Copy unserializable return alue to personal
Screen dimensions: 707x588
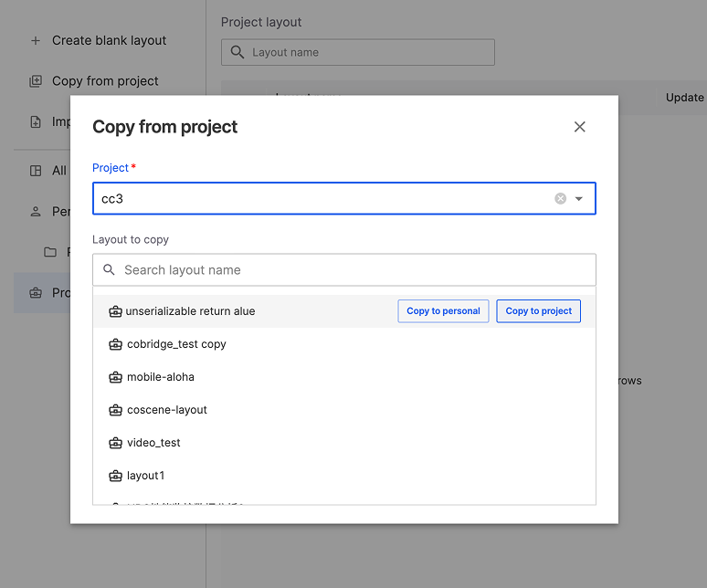tap(443, 311)
